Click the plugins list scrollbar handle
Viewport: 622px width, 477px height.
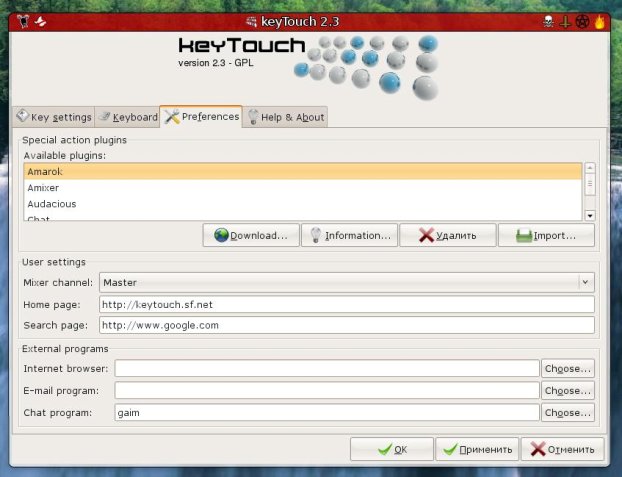(590, 184)
